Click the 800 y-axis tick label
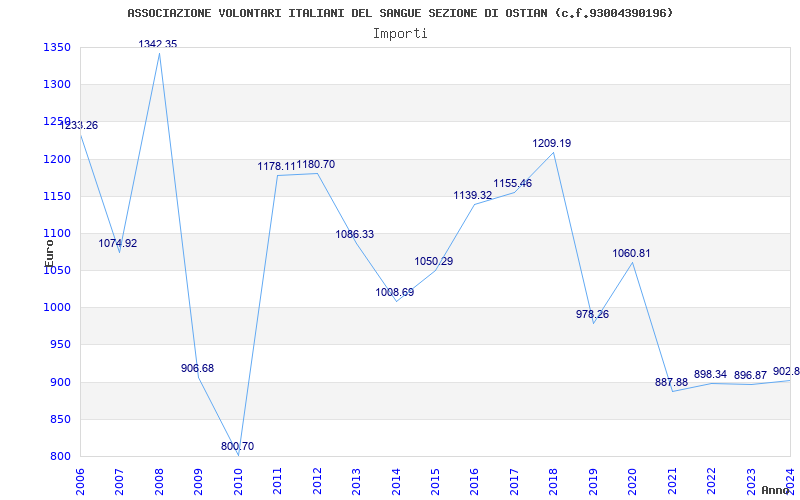Viewport: 800px width, 500px height. click(60, 457)
